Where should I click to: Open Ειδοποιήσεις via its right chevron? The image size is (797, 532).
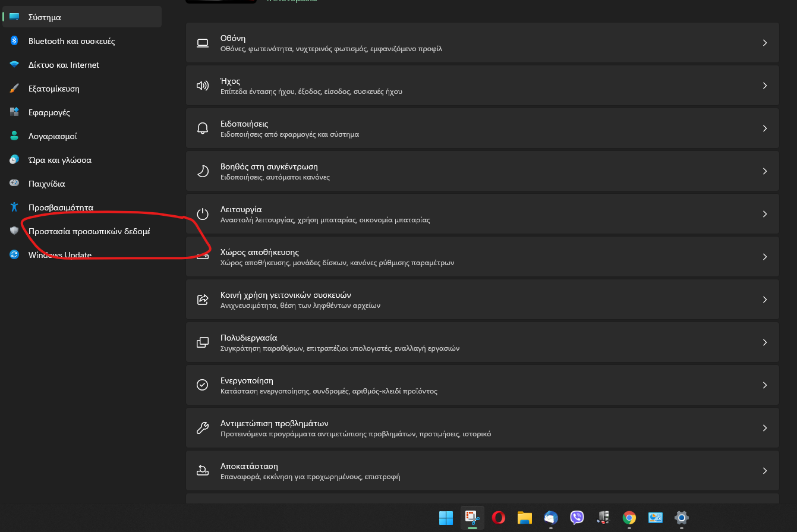765,128
